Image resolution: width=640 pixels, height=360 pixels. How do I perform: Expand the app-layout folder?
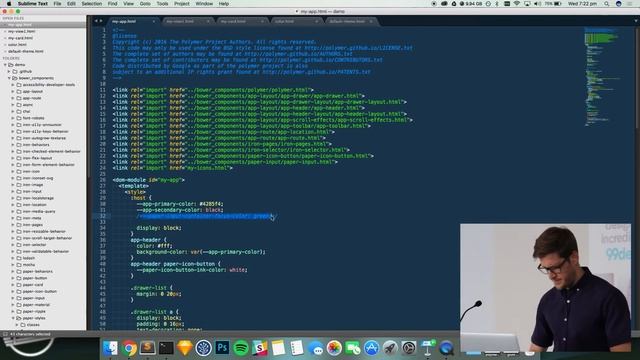13,91
